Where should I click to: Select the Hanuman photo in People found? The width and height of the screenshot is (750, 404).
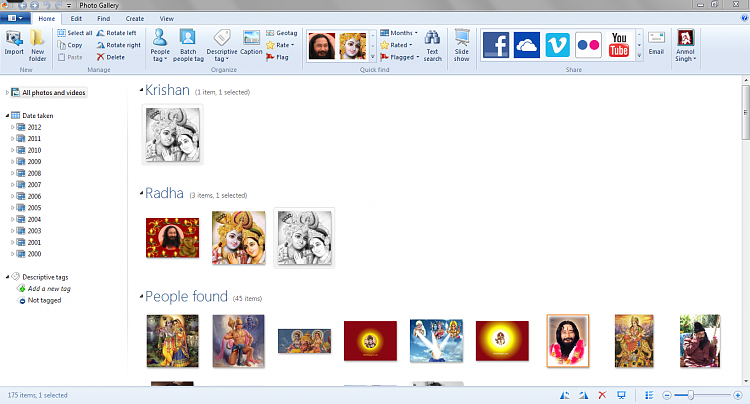(x=239, y=341)
